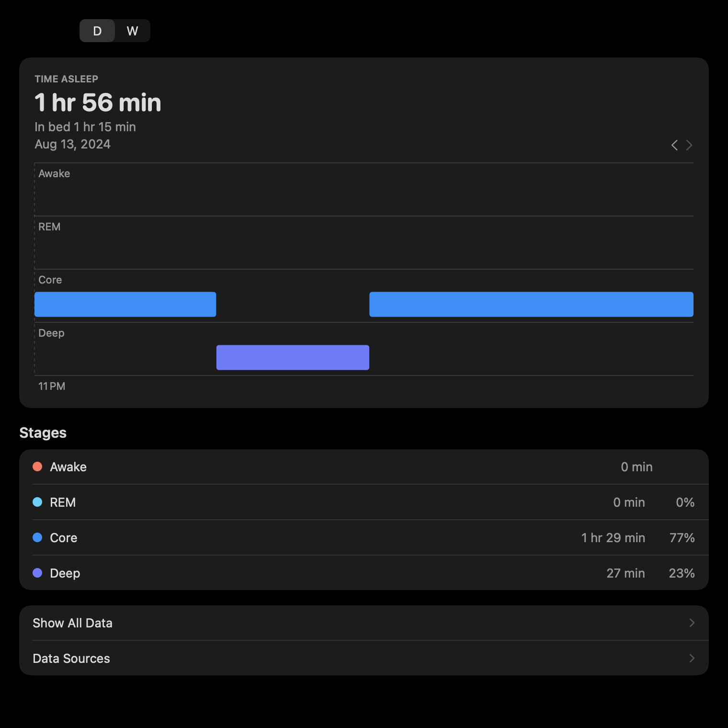Click the purple Deep color dot
The image size is (728, 728).
pyautogui.click(x=37, y=573)
